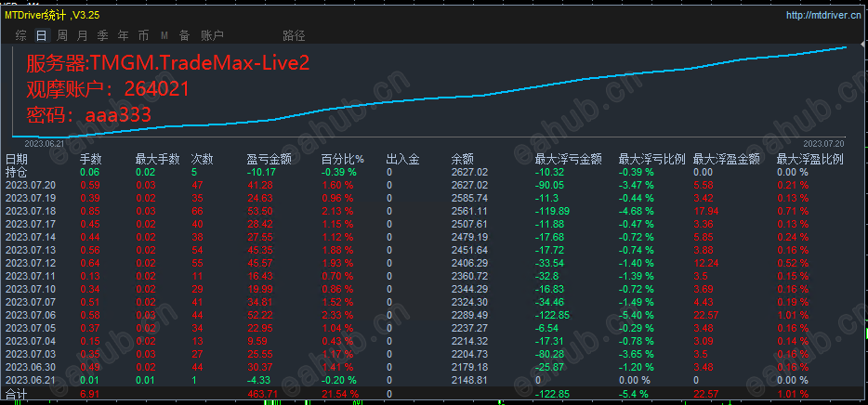This screenshot has height=405, width=868.
Task: Select the 路径 path tab
Action: pos(294,36)
